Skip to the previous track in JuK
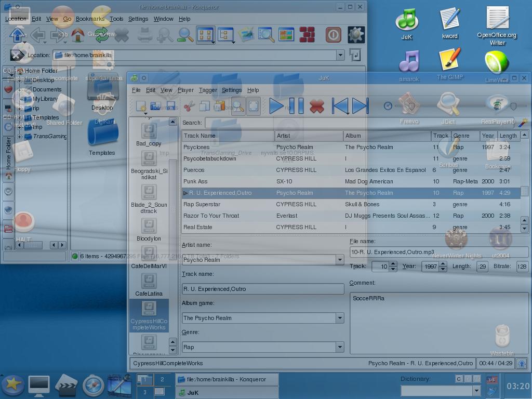This screenshot has width=532, height=399. (x=340, y=106)
